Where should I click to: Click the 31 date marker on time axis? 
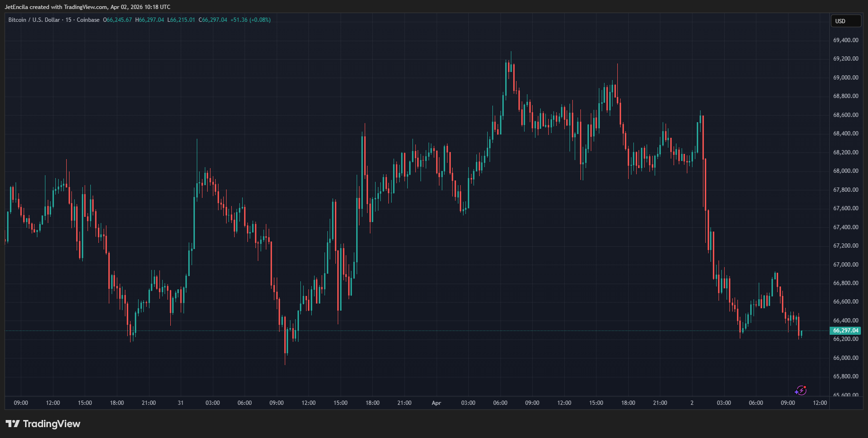click(180, 403)
